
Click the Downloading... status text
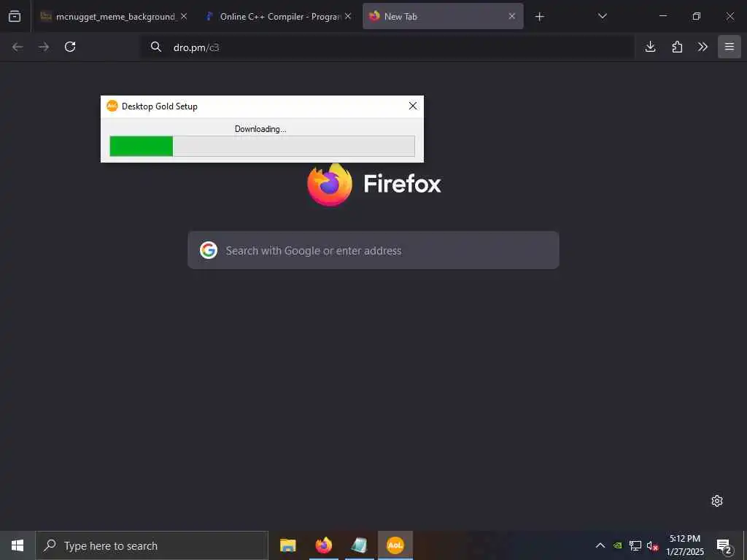coord(260,128)
